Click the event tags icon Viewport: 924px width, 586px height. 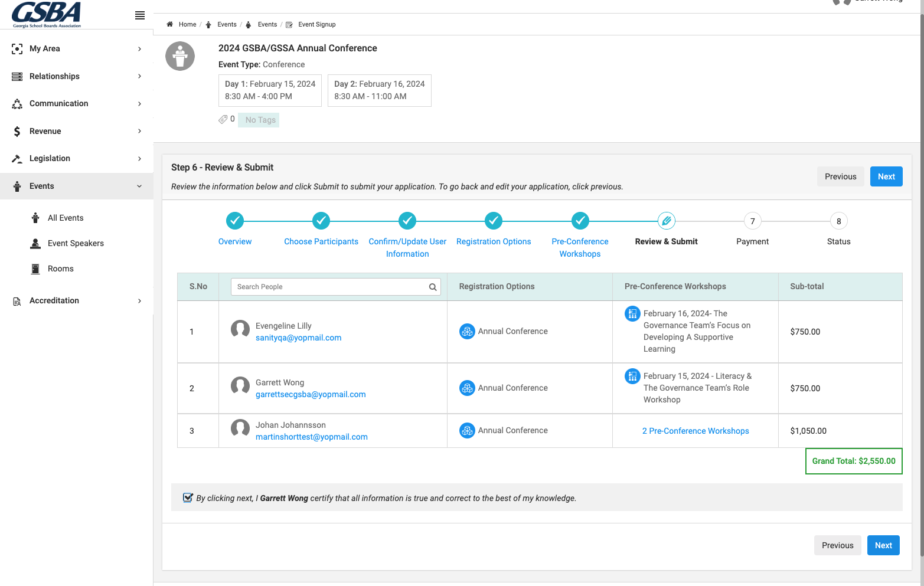click(223, 119)
